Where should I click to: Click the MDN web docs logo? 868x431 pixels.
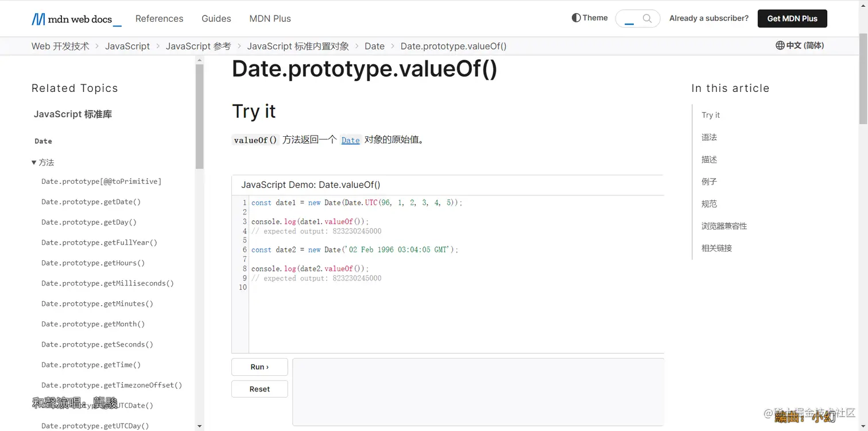(x=76, y=19)
